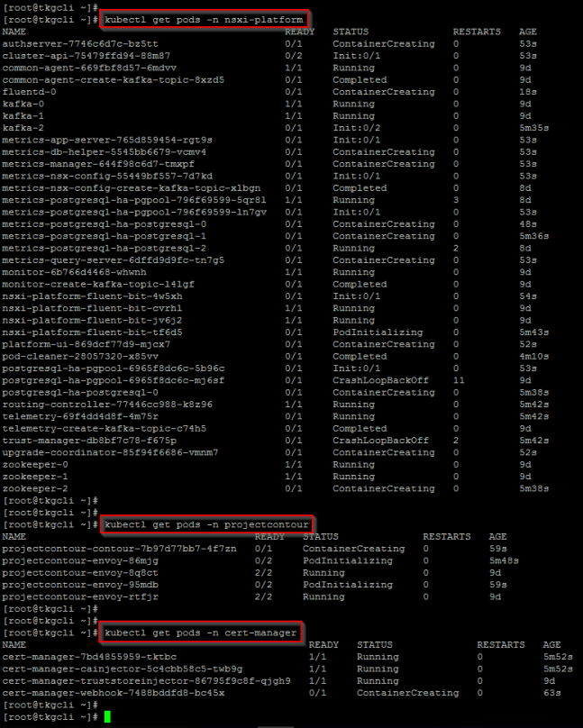Click pod nsxi-platform-fluent-bit-jv6j2
The width and height of the screenshot is (583, 728).
coord(93,321)
